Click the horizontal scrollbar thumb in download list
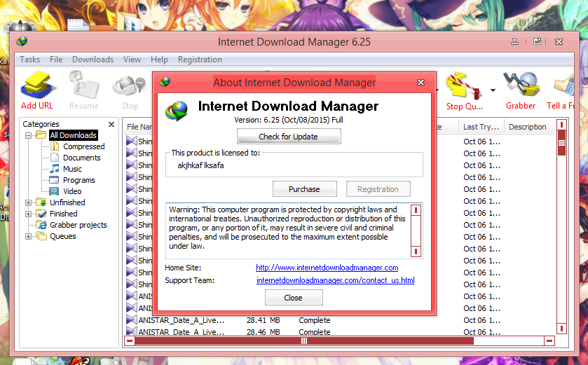This screenshot has height=365, width=588. pos(304,341)
